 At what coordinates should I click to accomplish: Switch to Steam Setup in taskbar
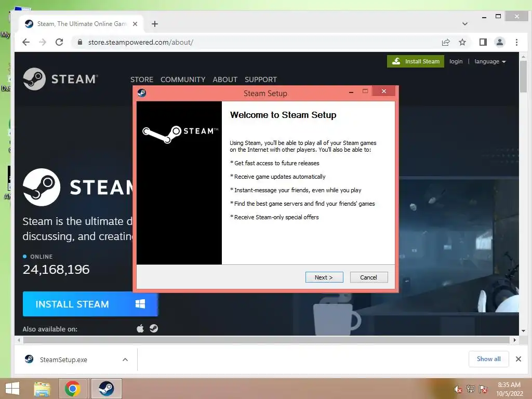[106, 389]
